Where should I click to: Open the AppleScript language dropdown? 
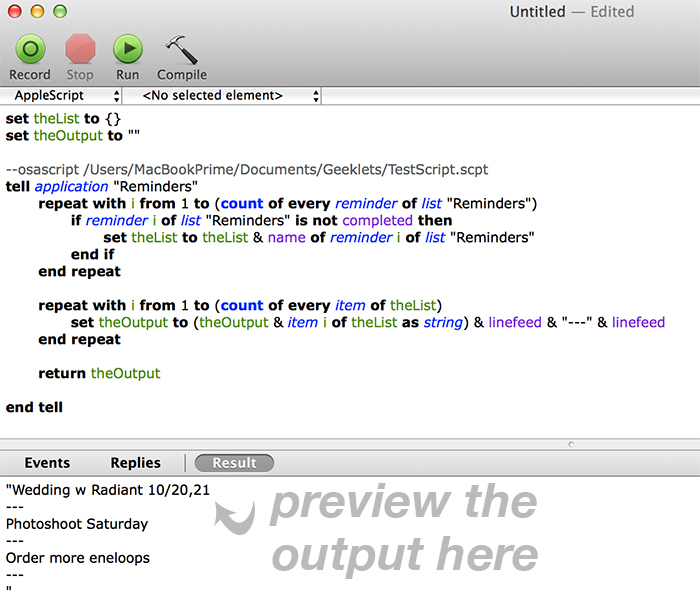tap(61, 96)
